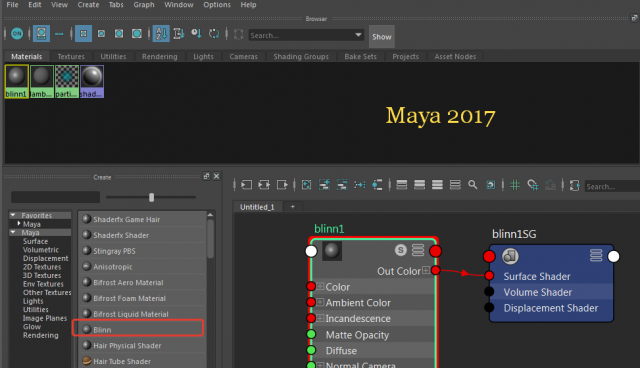Rearrange the graph layout
Image resolution: width=640 pixels, height=368 pixels.
click(x=360, y=185)
